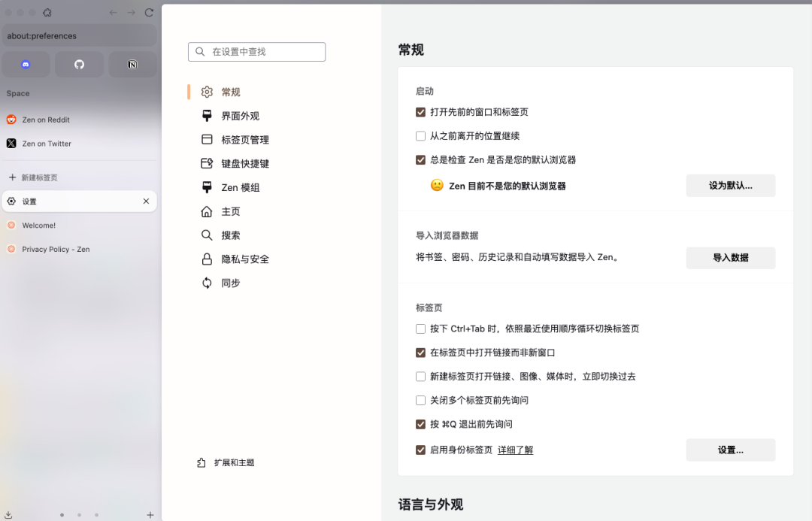Image resolution: width=812 pixels, height=521 pixels.
Task: Click the Space workspace label
Action: click(18, 93)
